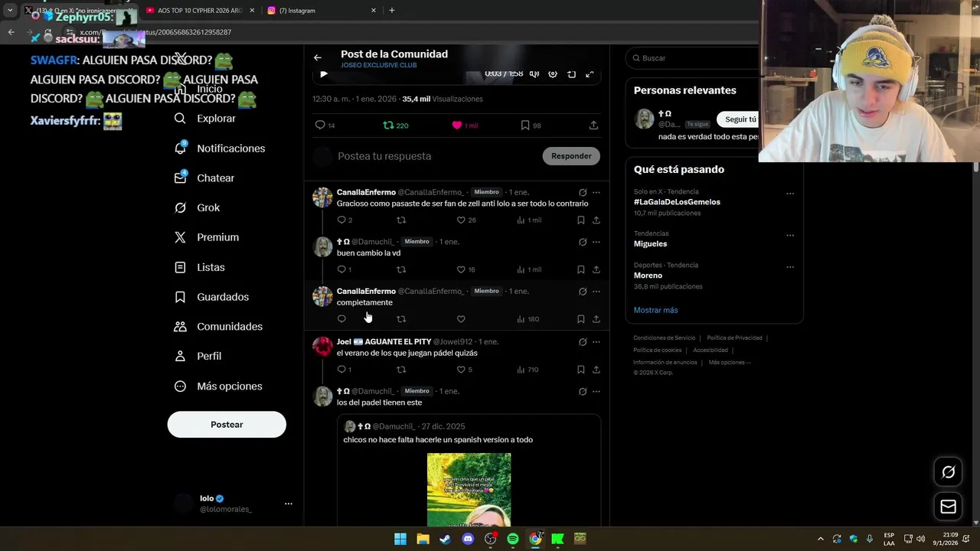This screenshot has height=551, width=980.
Task: Open Grok in sidebar
Action: coord(197,208)
